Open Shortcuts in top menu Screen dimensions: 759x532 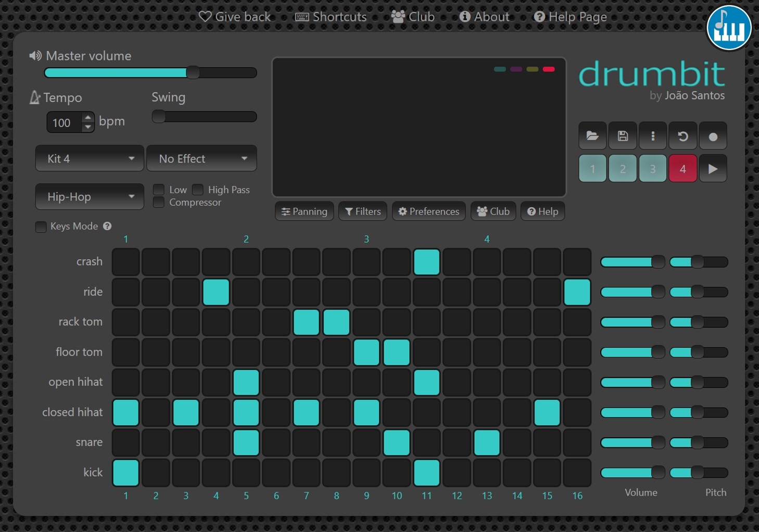331,17
